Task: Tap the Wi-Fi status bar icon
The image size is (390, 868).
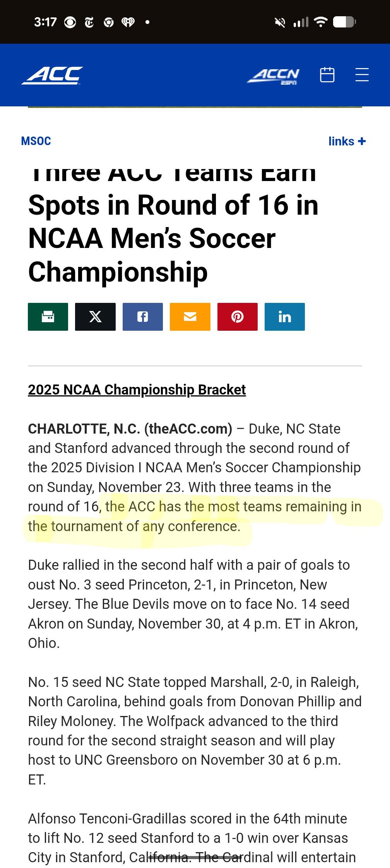Action: point(321,22)
